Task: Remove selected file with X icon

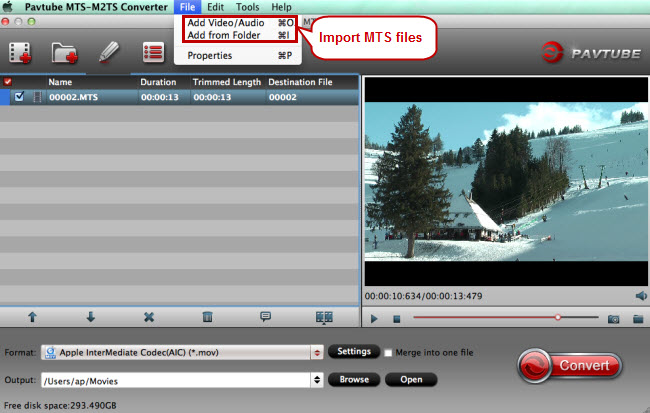Action: [x=149, y=317]
